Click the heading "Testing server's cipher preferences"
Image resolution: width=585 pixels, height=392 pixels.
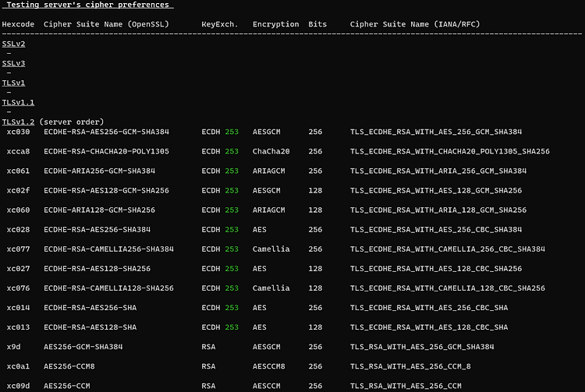[x=87, y=5]
